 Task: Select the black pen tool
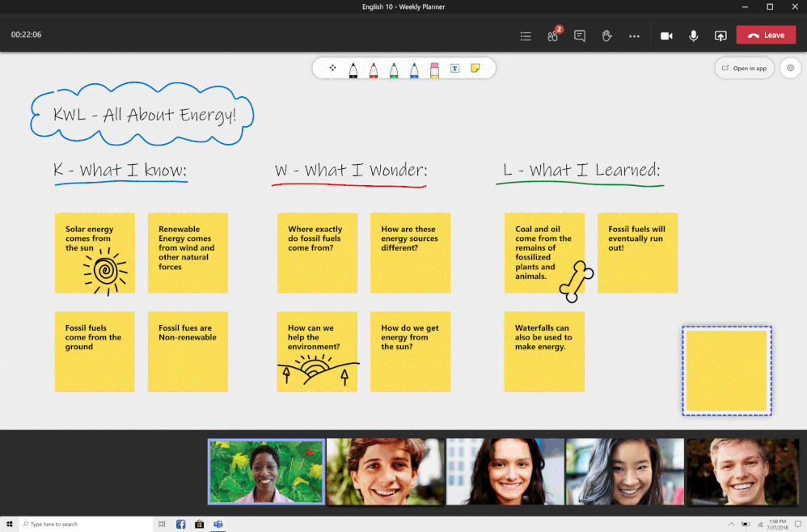point(353,69)
